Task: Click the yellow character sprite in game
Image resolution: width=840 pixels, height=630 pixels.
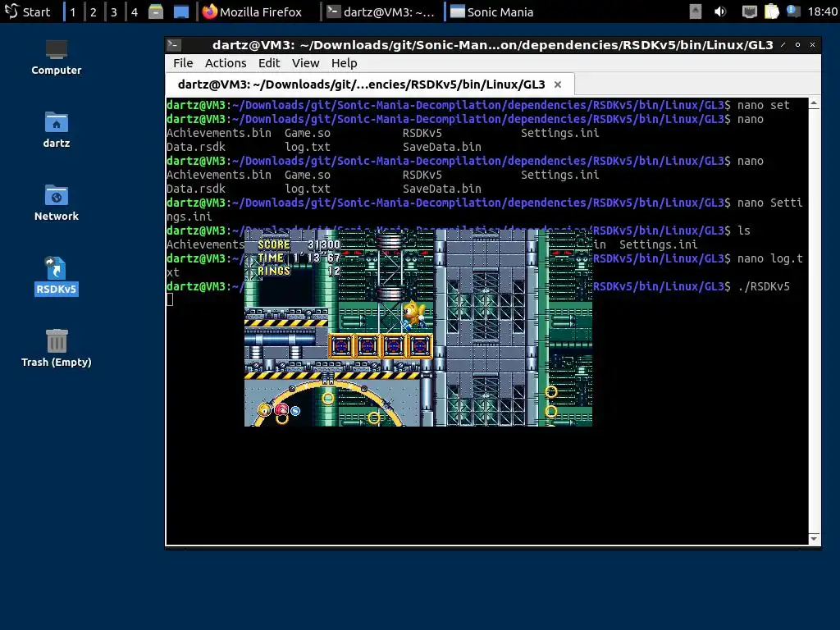Action: 413,315
